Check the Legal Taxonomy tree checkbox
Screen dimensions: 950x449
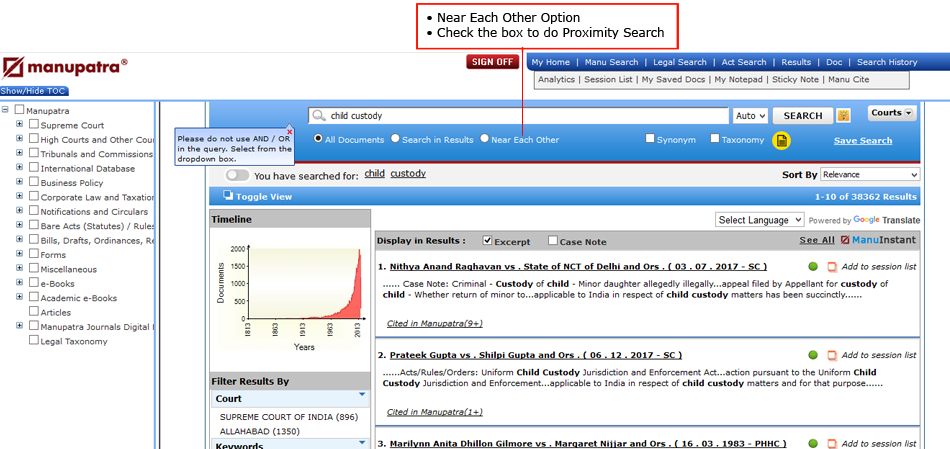point(34,341)
